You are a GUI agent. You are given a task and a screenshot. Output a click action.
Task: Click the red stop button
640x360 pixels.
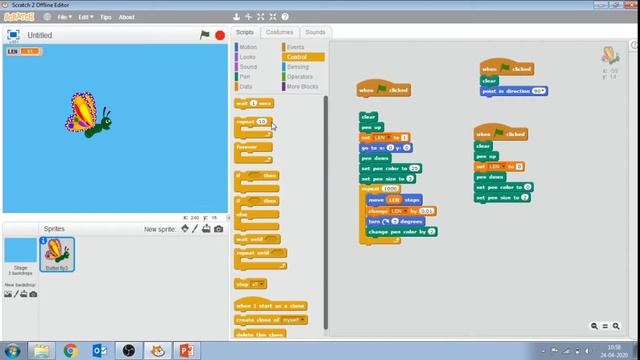point(220,36)
